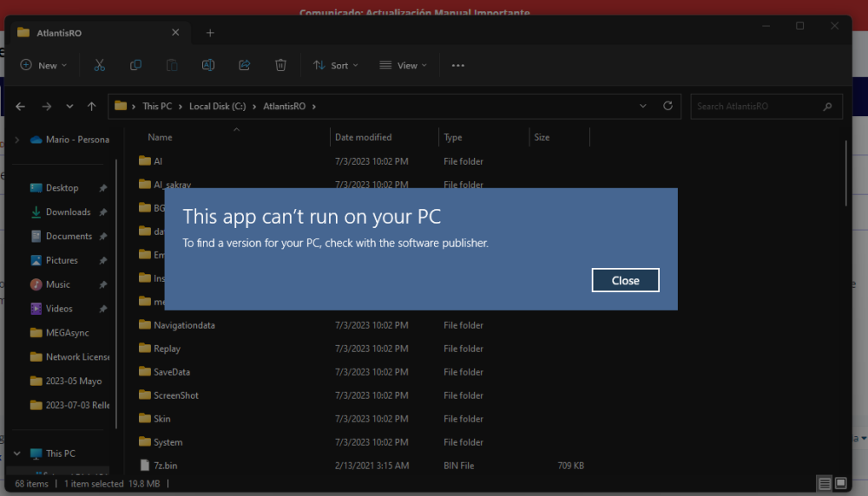This screenshot has height=496, width=868.
Task: Navigate back with the Back arrow
Action: click(x=21, y=107)
